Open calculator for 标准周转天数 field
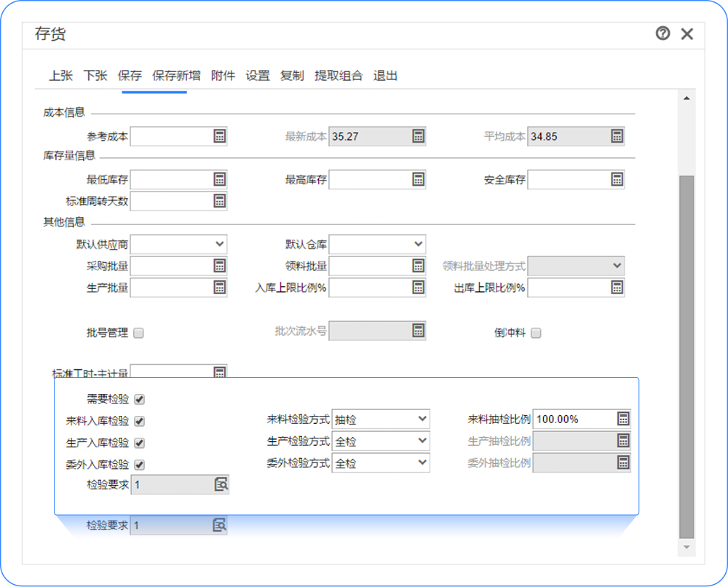The image size is (728, 587). (x=219, y=201)
